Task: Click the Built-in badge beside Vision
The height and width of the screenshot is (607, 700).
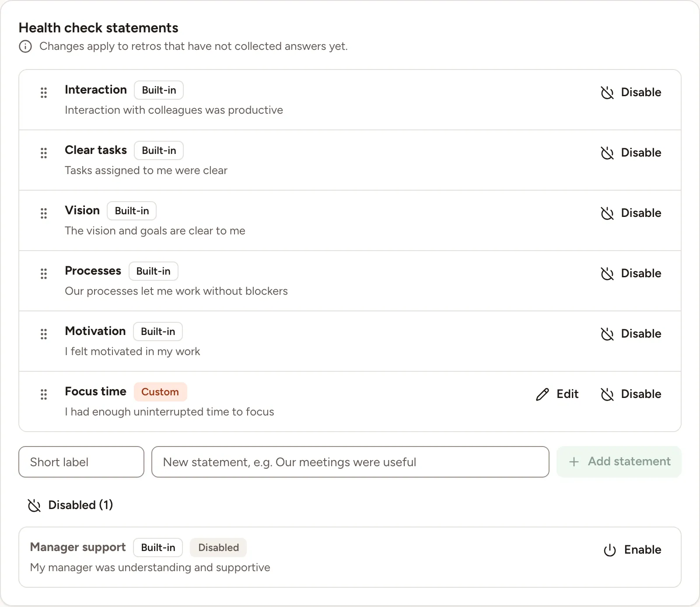Action: pyautogui.click(x=132, y=211)
